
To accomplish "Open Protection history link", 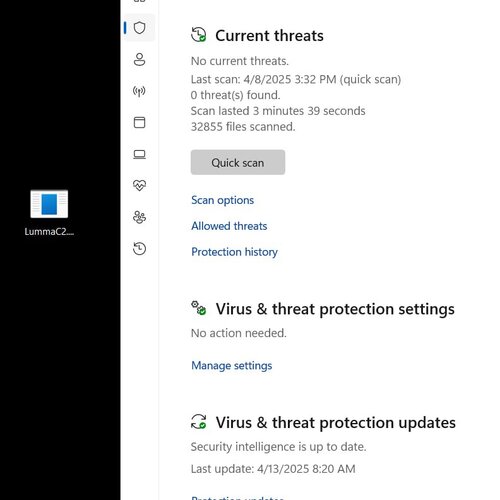I will 234,252.
